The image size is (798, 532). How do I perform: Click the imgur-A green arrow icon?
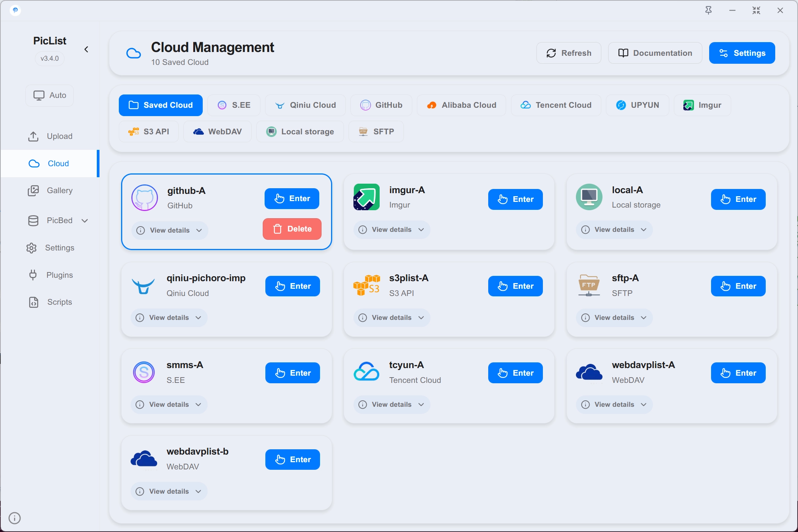tap(366, 197)
